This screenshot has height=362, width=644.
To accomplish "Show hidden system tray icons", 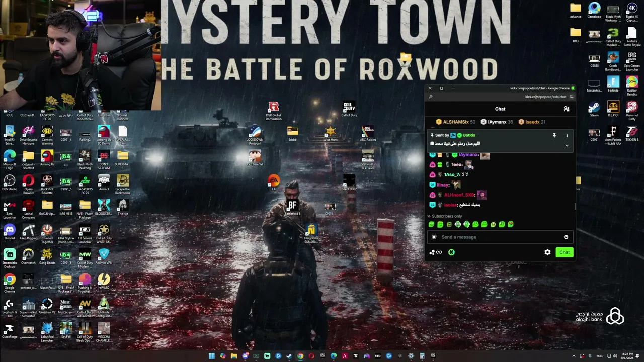I will click(574, 356).
